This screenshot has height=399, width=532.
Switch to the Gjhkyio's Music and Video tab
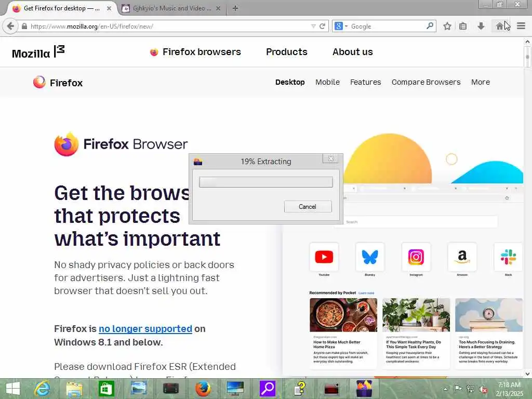[x=171, y=8]
